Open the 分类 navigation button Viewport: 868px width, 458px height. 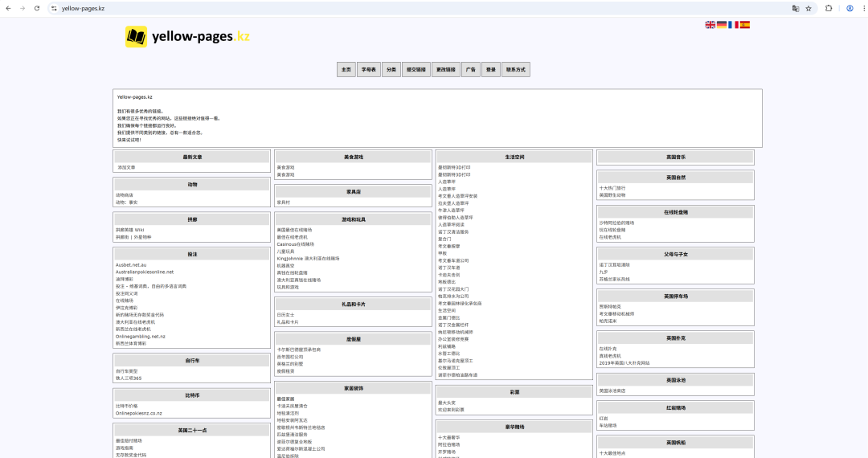point(391,70)
